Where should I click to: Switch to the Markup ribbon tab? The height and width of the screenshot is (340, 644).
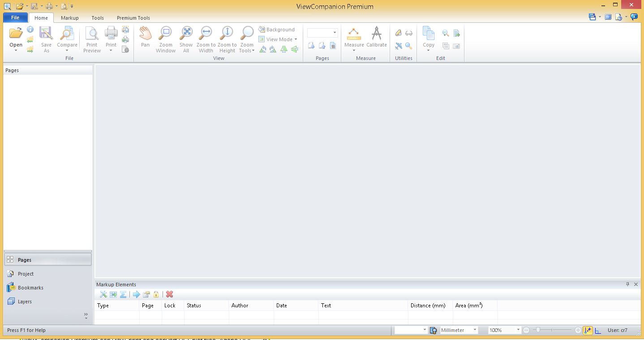70,18
